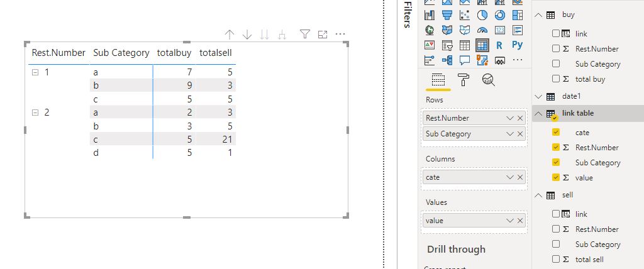
Task: Select the KPI visualization
Action: (429, 45)
